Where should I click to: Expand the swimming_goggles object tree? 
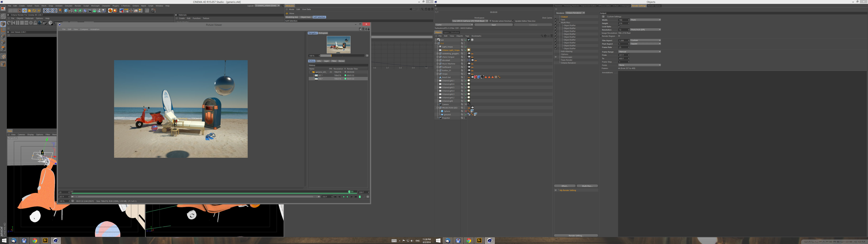pos(437,54)
